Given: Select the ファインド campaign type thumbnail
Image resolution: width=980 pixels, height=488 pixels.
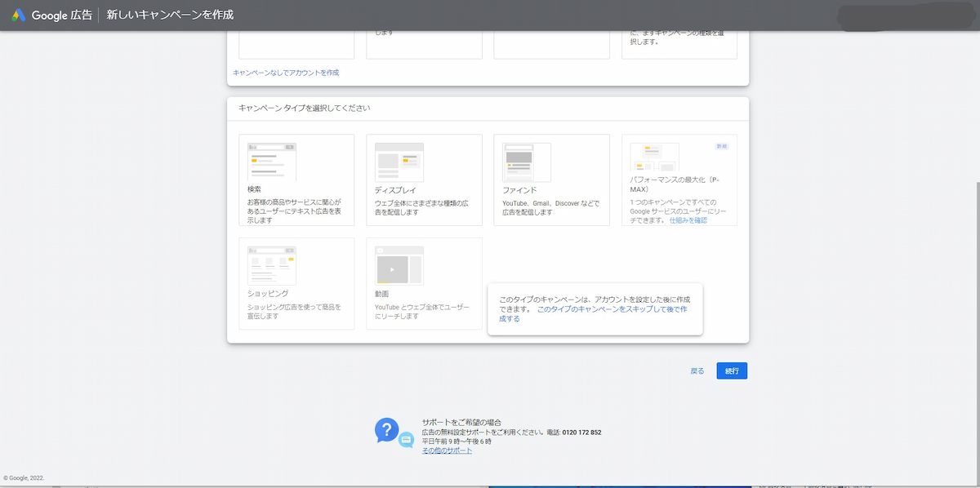Looking at the screenshot, I should click(527, 162).
